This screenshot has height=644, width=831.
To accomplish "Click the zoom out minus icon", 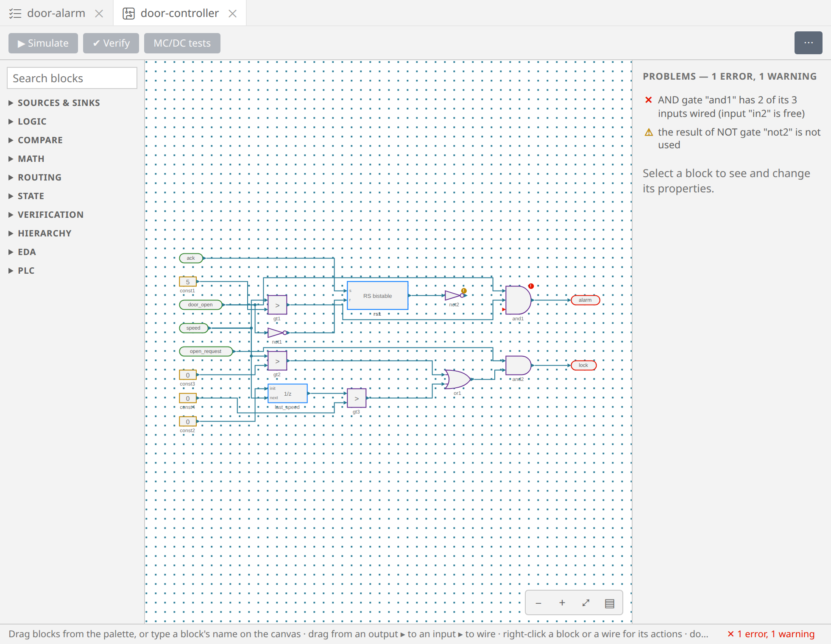I will click(x=538, y=603).
